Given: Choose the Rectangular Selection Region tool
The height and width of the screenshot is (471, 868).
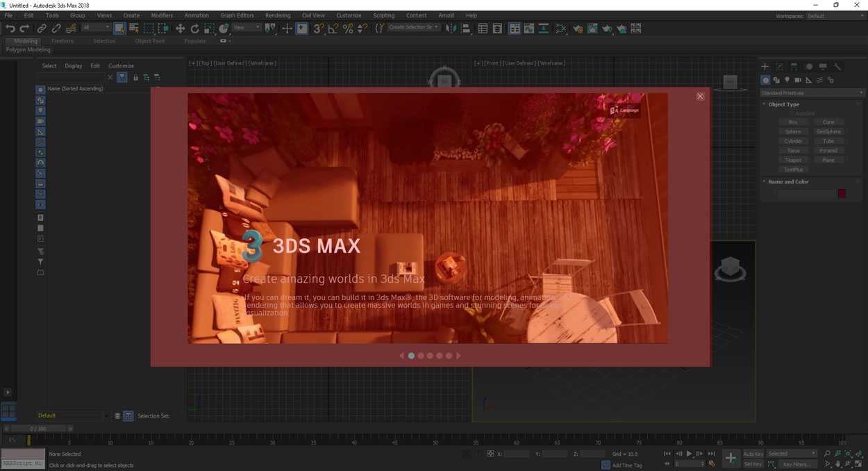Looking at the screenshot, I should [x=149, y=28].
